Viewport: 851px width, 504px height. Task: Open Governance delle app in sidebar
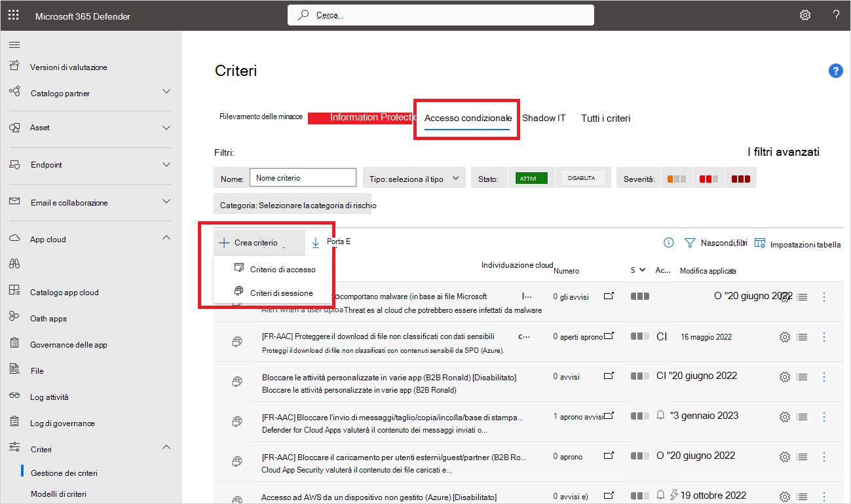[x=69, y=345]
